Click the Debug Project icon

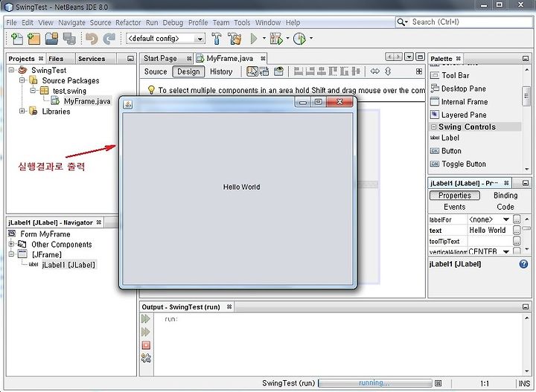click(x=276, y=39)
